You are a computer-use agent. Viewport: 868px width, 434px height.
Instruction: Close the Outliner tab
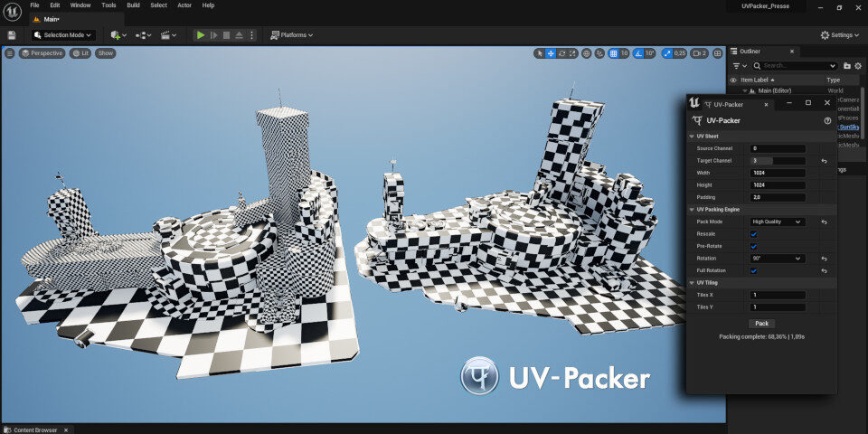792,52
